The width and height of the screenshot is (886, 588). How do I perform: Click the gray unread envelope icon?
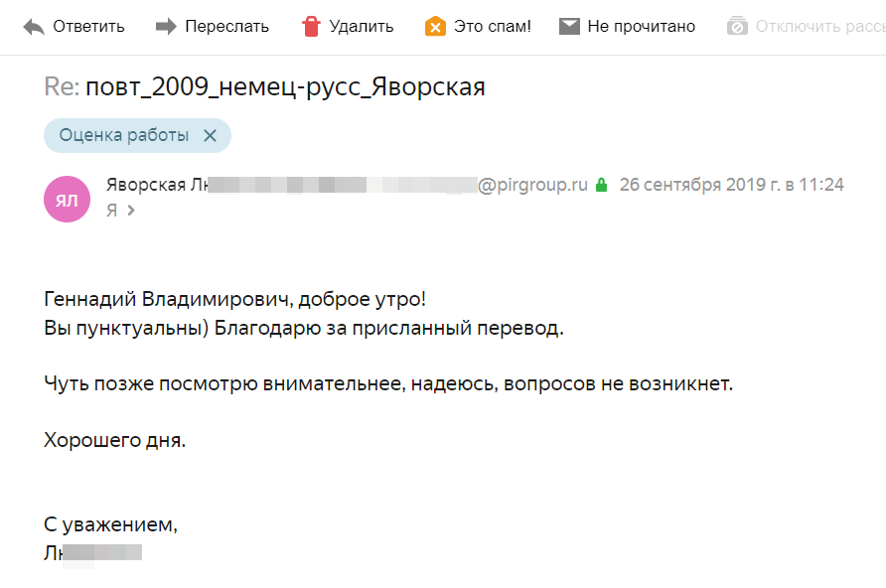click(569, 26)
